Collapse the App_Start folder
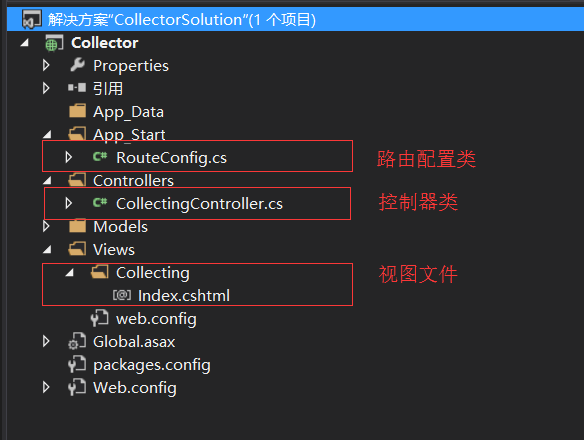Image resolution: width=584 pixels, height=440 pixels. (47, 134)
